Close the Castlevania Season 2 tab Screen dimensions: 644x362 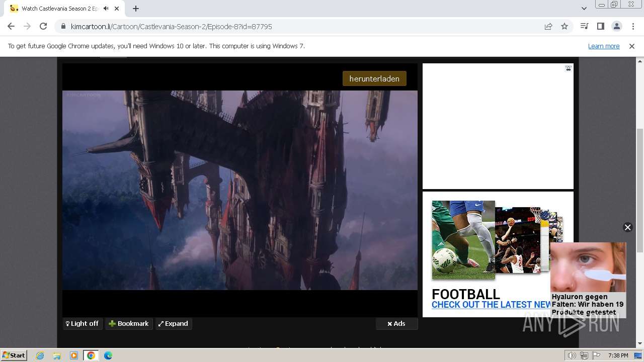tap(117, 9)
